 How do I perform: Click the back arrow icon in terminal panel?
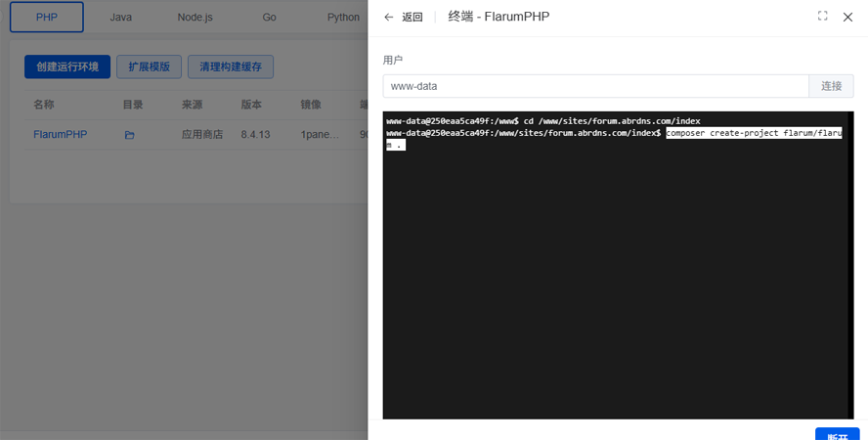[x=389, y=18]
